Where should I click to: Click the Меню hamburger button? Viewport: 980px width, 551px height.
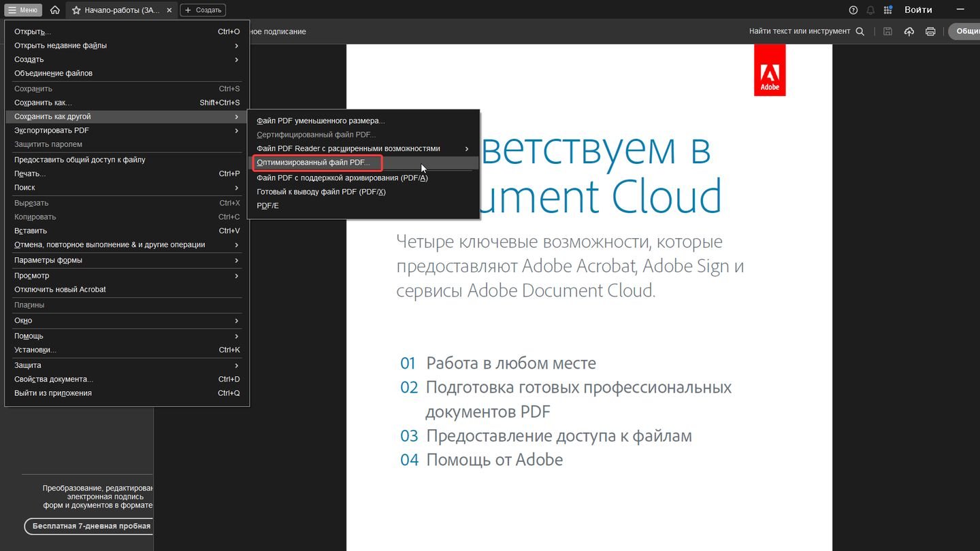pyautogui.click(x=24, y=10)
